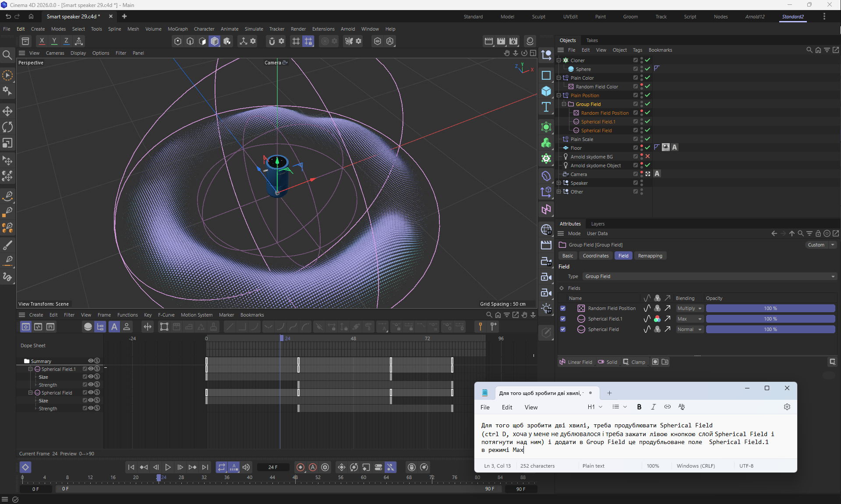This screenshot has height=504, width=841.
Task: Select the Move tool in left toolbar
Action: (x=7, y=111)
